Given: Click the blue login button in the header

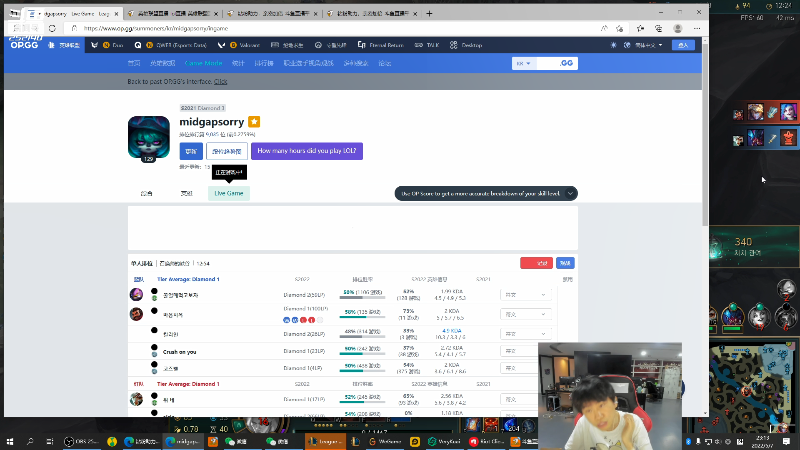Looking at the screenshot, I should click(683, 45).
